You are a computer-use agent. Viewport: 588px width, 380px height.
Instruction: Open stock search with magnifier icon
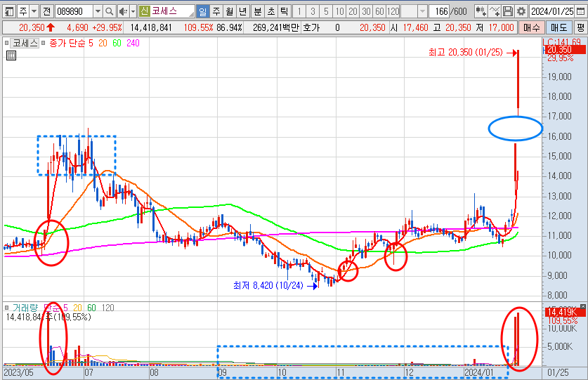[x=109, y=12]
